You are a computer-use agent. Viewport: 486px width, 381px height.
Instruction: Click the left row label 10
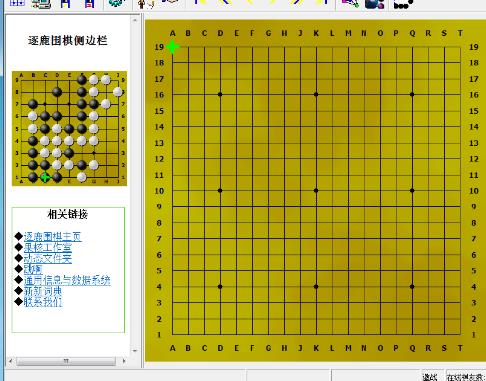[159, 191]
